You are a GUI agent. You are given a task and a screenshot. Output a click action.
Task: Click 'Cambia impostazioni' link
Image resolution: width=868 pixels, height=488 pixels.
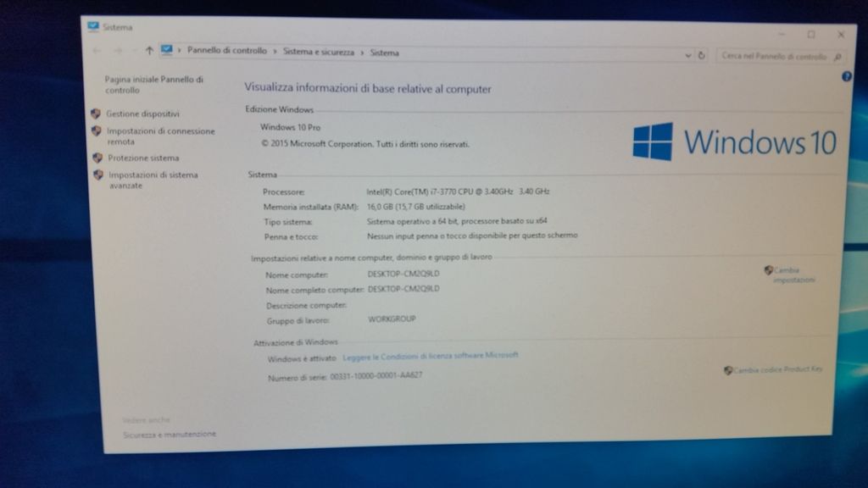point(793,275)
